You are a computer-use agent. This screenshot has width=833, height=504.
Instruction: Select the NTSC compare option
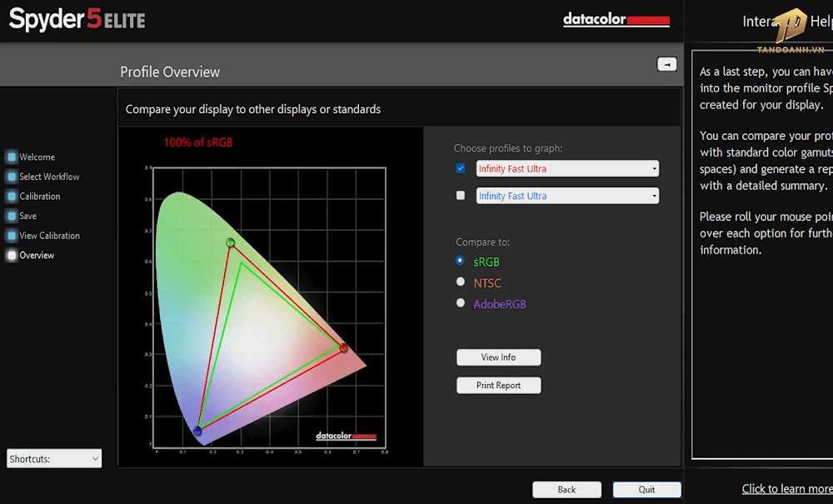pos(461,282)
